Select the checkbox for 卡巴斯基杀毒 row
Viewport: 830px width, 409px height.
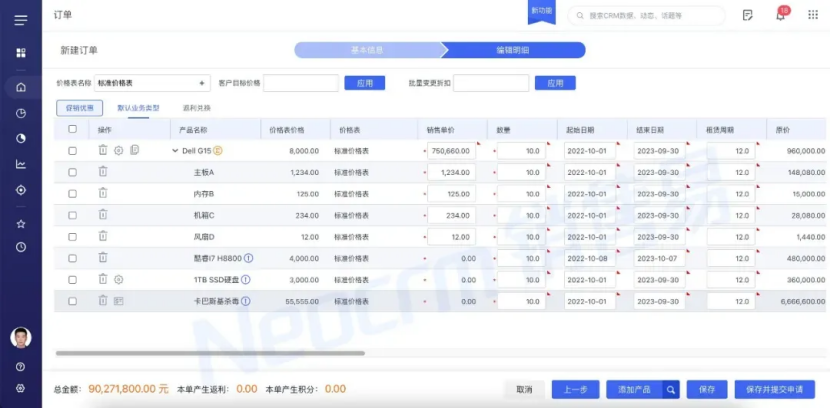72,301
